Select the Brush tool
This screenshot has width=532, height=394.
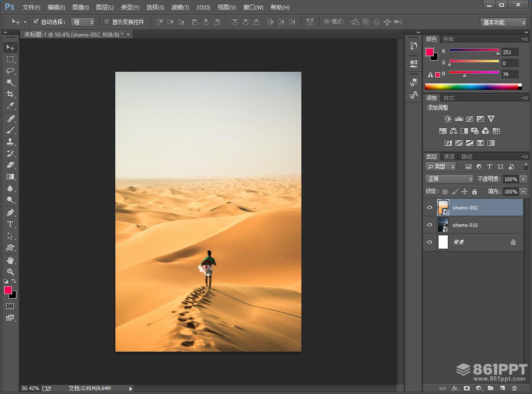click(10, 130)
